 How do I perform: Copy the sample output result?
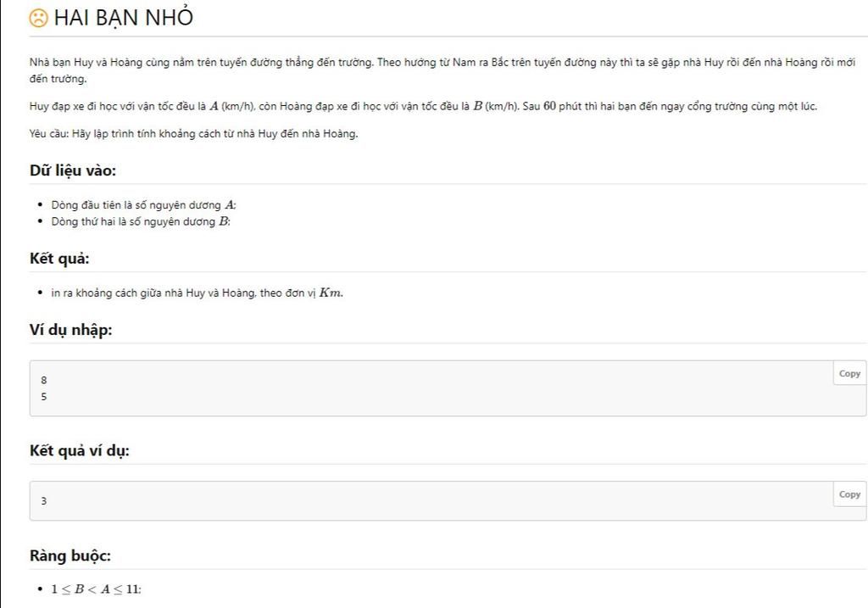(849, 494)
